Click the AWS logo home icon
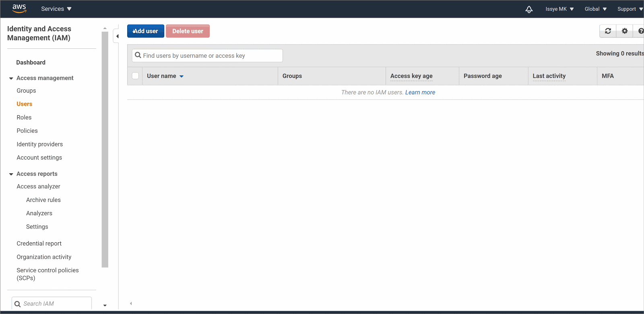The width and height of the screenshot is (644, 314). click(19, 8)
